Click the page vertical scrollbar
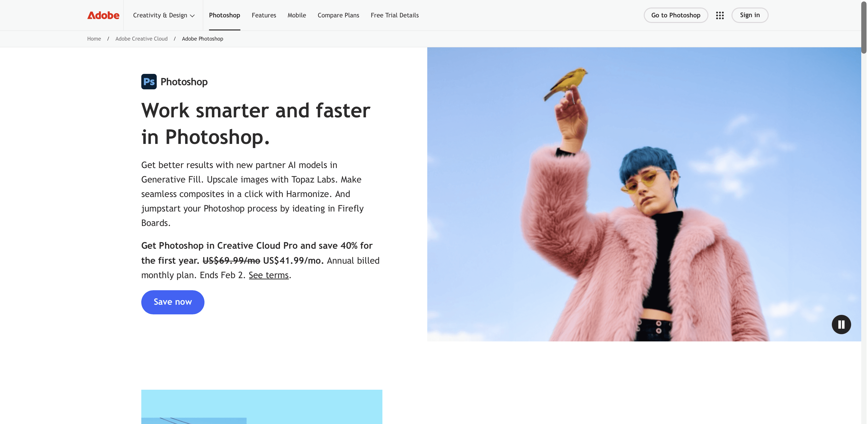The width and height of the screenshot is (868, 424). (864, 27)
